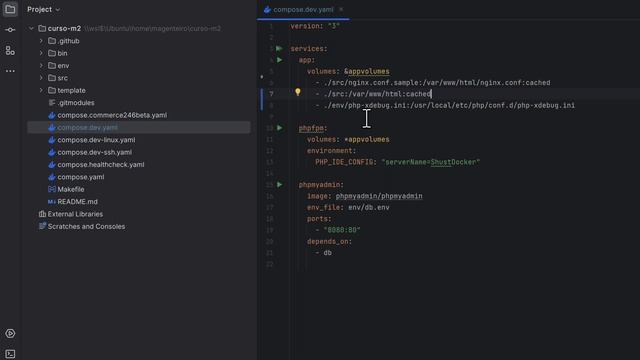The image size is (640, 360).
Task: Open the Services run icon in sidebar
Action: [x=10, y=333]
